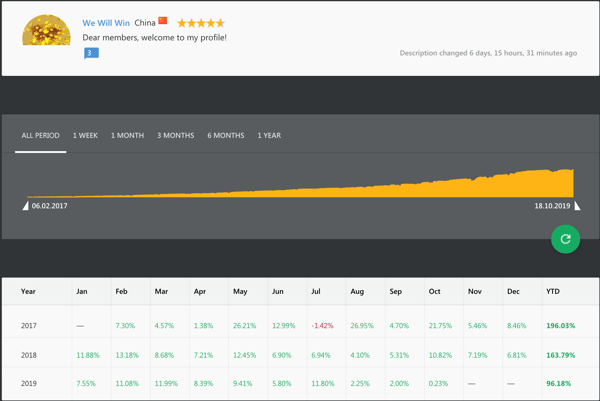
Task: Open the We Will Win profile link
Action: pyautogui.click(x=105, y=22)
